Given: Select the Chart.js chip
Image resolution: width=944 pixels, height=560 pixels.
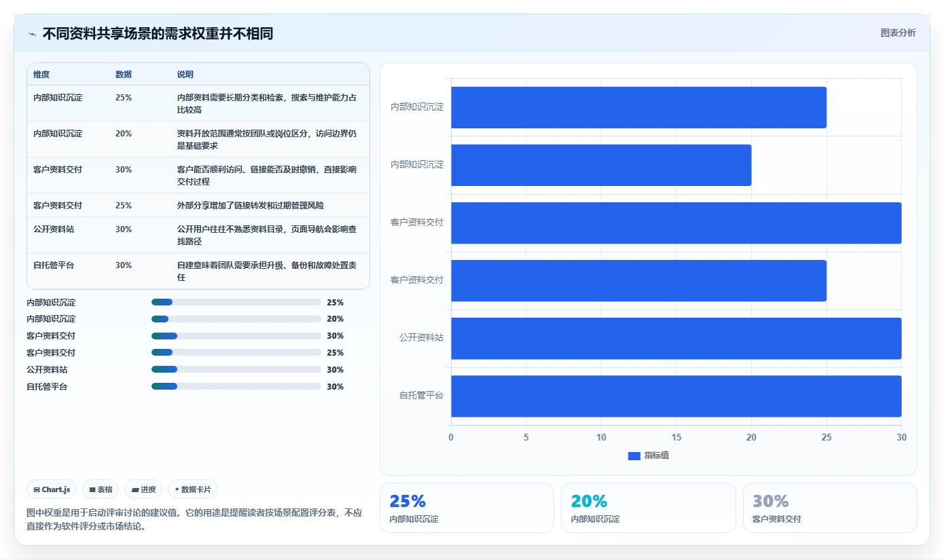Looking at the screenshot, I should click(52, 489).
